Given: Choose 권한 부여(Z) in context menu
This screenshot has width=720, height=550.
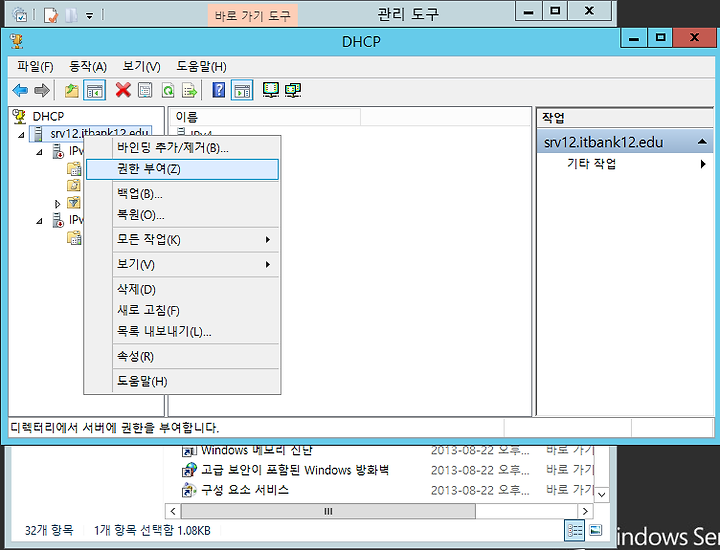Looking at the screenshot, I should 183,169.
